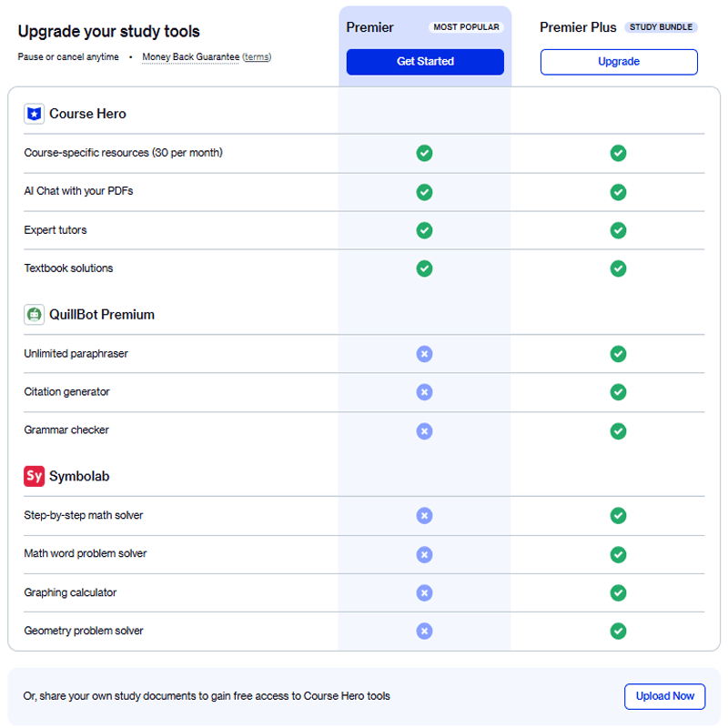Click the Most Popular badge

click(466, 27)
